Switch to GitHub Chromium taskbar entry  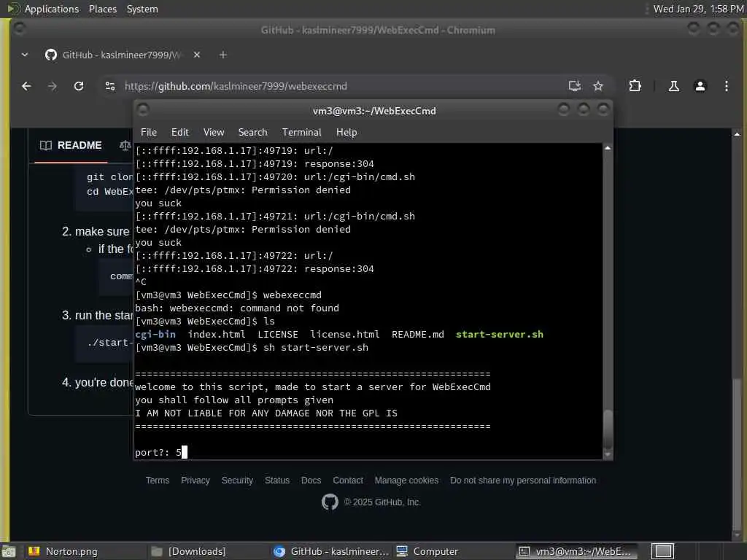point(331,551)
